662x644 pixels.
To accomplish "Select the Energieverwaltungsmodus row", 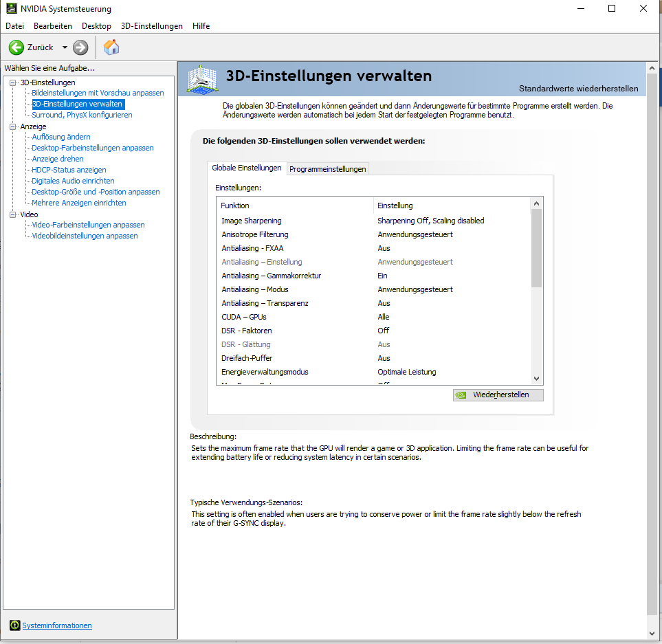I will [x=375, y=372].
